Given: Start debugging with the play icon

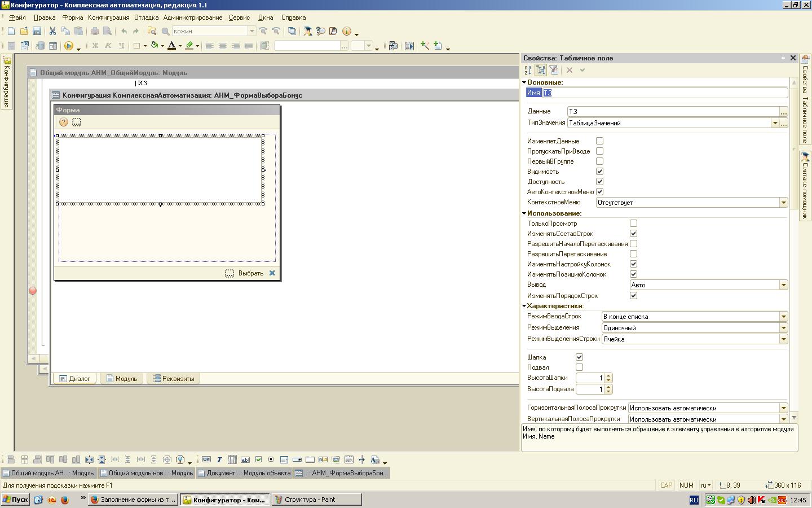Looking at the screenshot, I should [69, 46].
